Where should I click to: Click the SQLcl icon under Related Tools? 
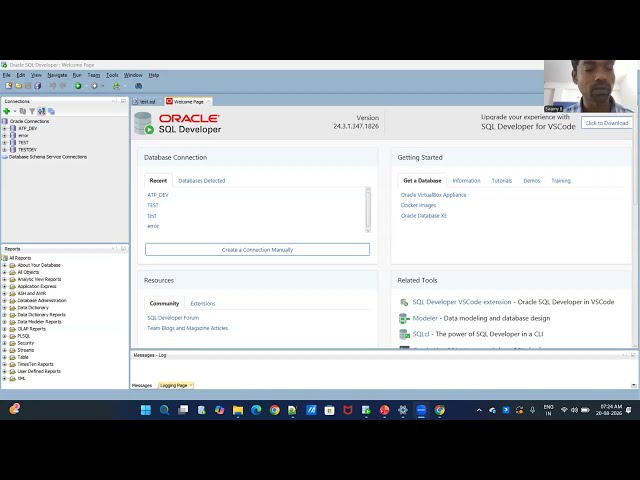(x=404, y=334)
